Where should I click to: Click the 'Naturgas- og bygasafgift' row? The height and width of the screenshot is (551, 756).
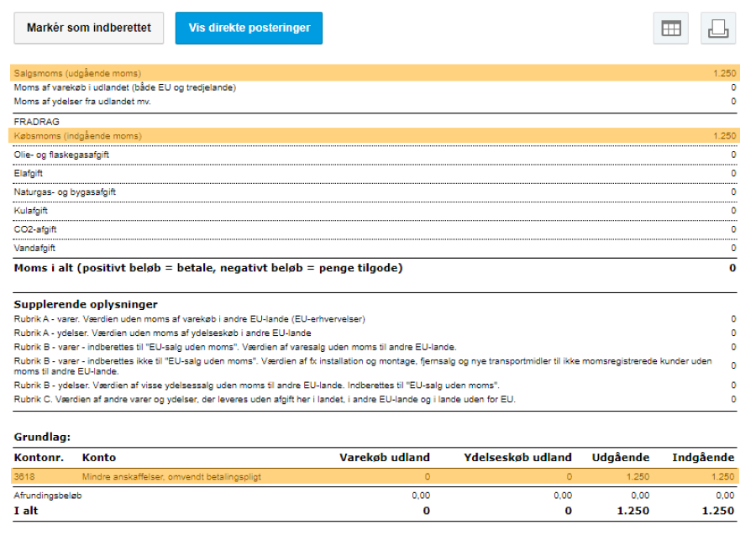(65, 192)
